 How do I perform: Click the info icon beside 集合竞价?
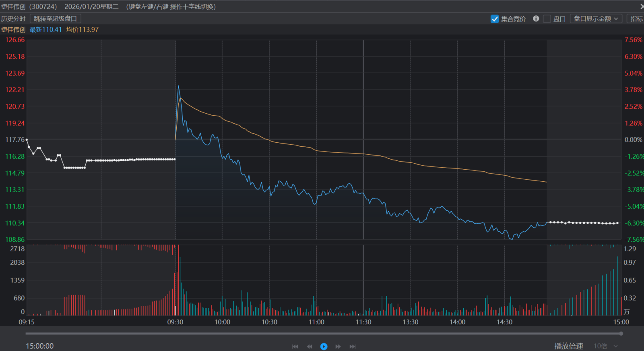tap(536, 19)
